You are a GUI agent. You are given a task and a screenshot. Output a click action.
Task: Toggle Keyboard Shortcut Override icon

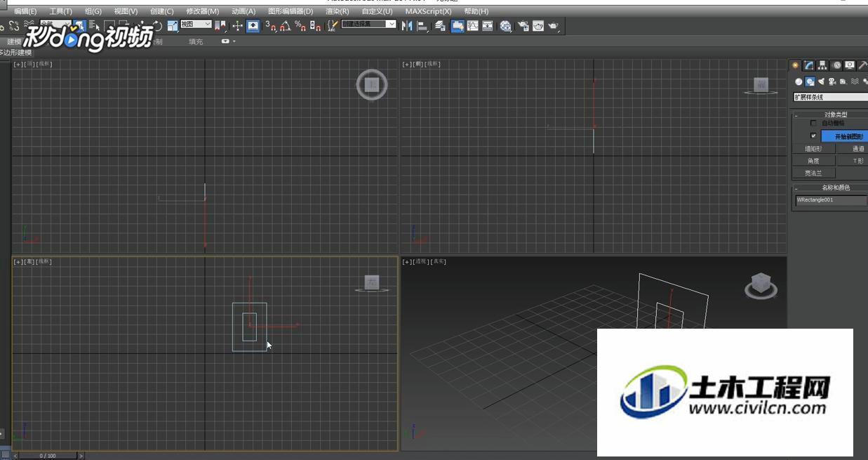253,26
